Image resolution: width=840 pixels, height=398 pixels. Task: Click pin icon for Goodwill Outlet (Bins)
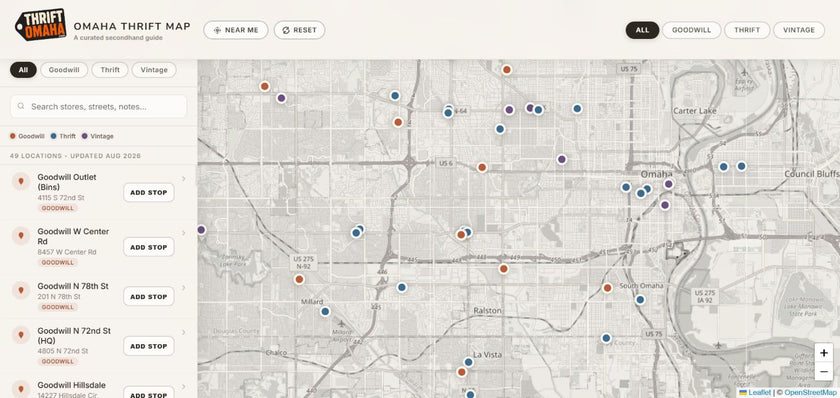[21, 182]
